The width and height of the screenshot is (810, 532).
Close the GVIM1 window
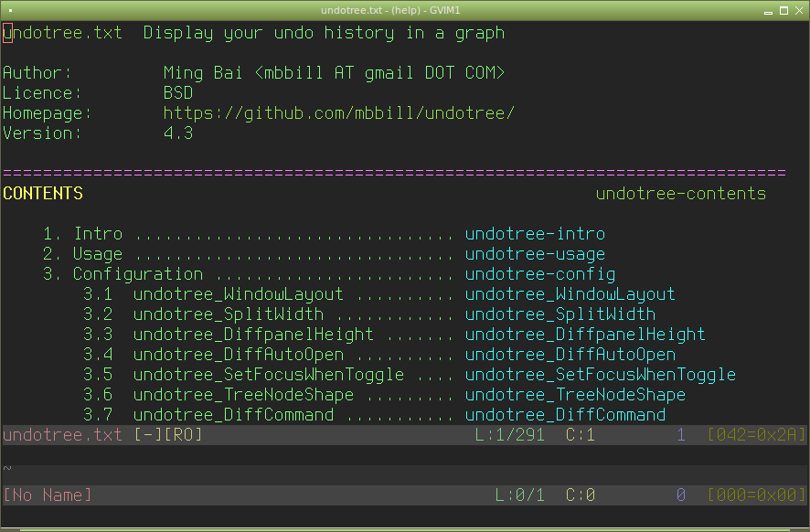click(x=799, y=11)
